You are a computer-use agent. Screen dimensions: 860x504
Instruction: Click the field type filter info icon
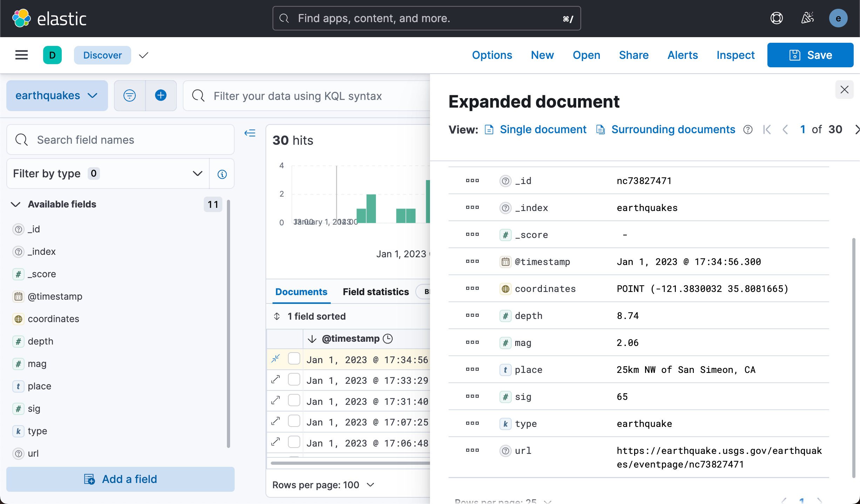(x=222, y=174)
